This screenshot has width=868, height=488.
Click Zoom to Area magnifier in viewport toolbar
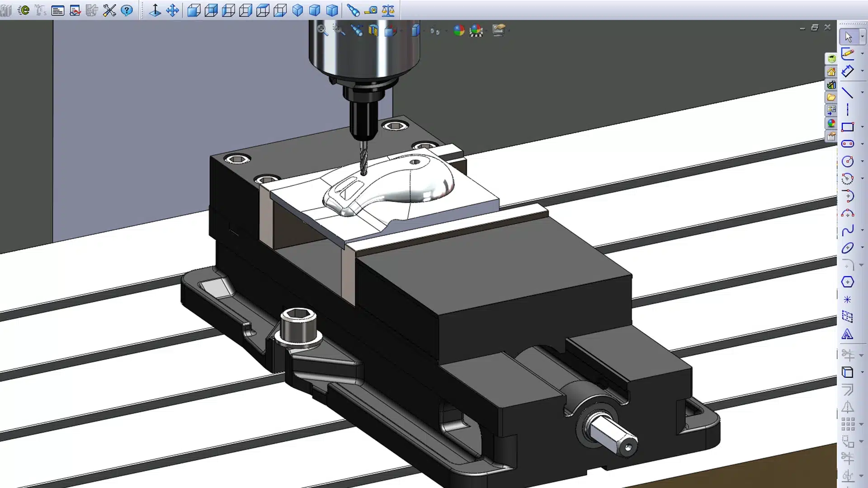click(x=339, y=30)
